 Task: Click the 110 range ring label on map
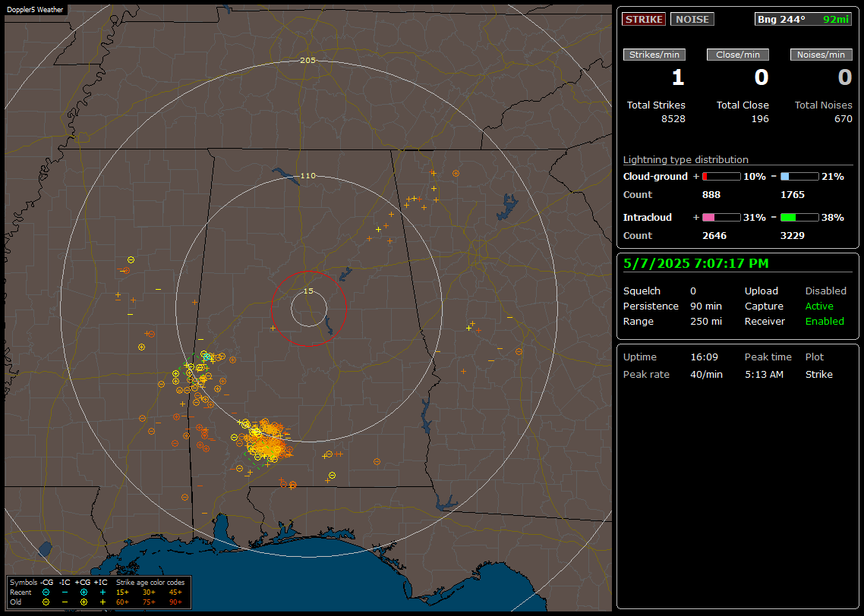pos(307,175)
